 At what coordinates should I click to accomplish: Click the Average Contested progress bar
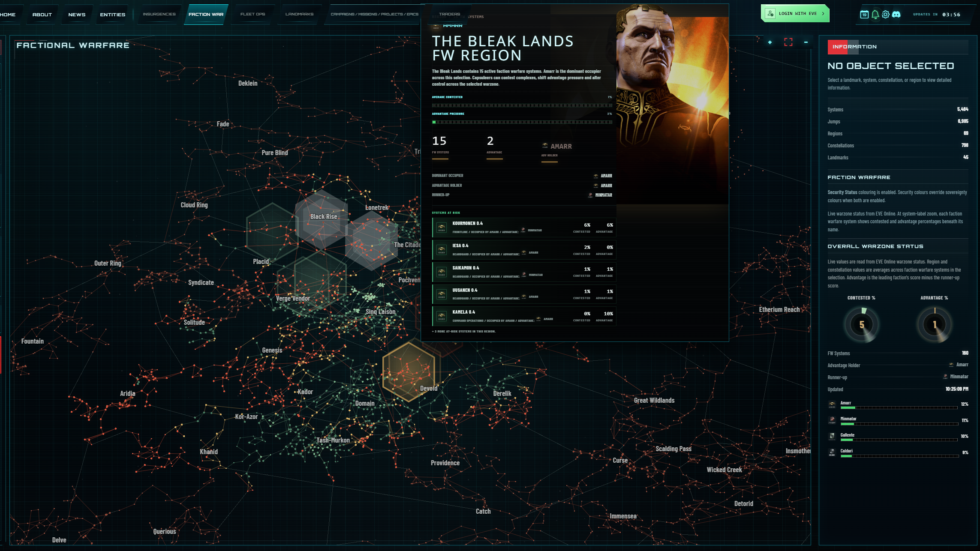pos(522,105)
